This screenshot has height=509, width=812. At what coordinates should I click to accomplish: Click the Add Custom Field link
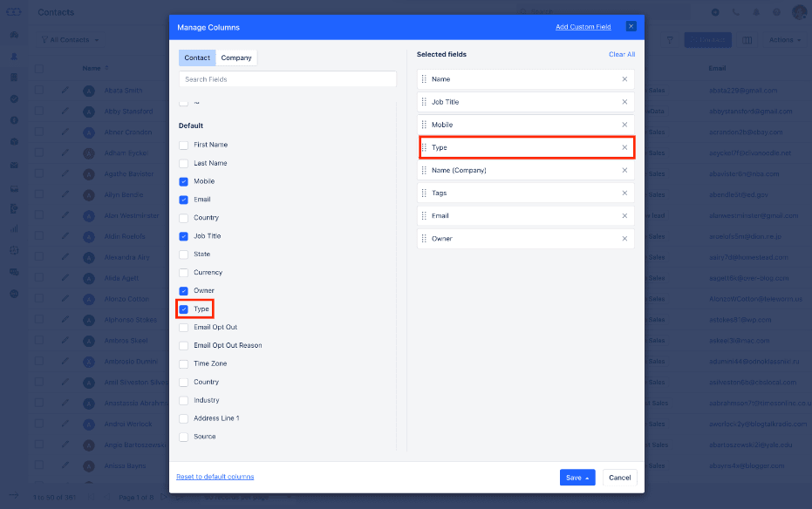point(583,26)
